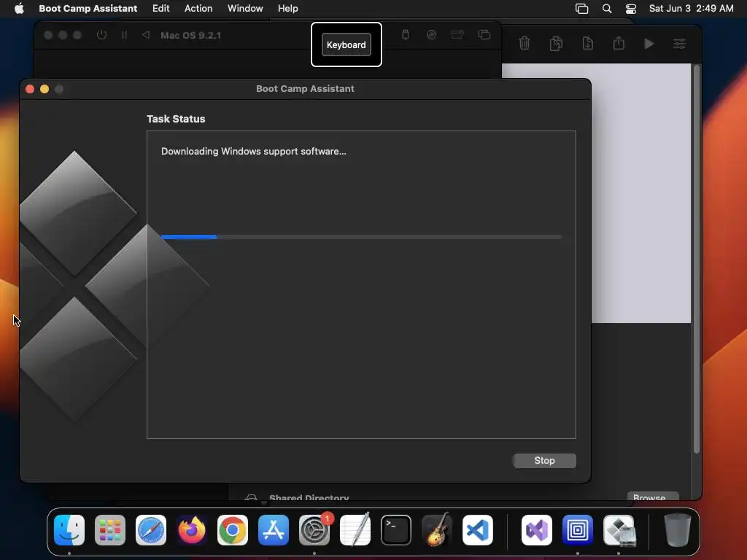Screen dimensions: 747x560
Task: Click the share icon in UTM toolbar
Action: 619,43
